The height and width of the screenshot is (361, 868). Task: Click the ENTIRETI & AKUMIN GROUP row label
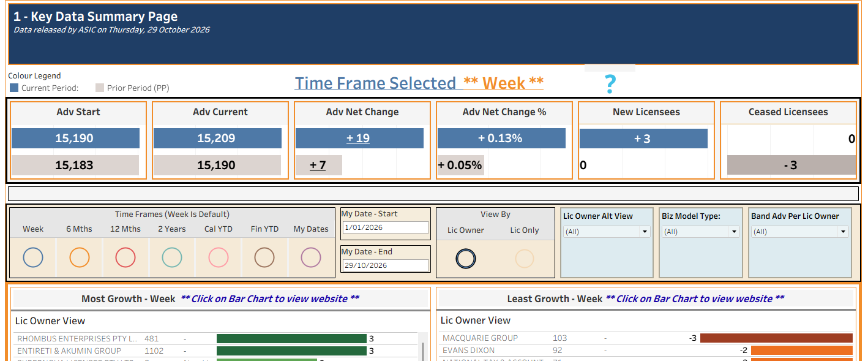[69, 351]
